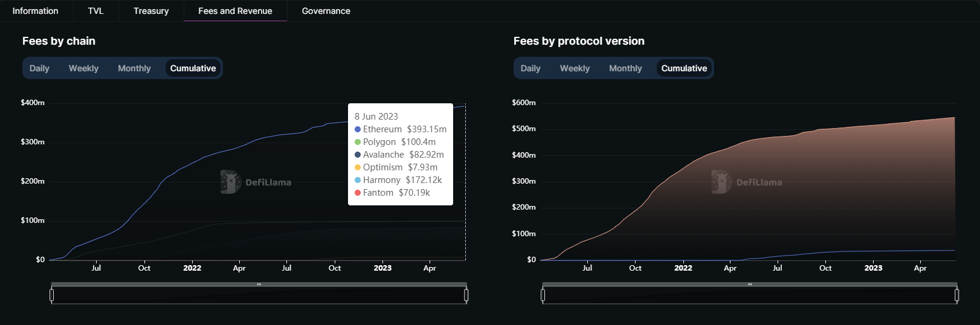Click right range handle under protocol version chart
Viewport: 980px width, 325px height.
pos(957,295)
